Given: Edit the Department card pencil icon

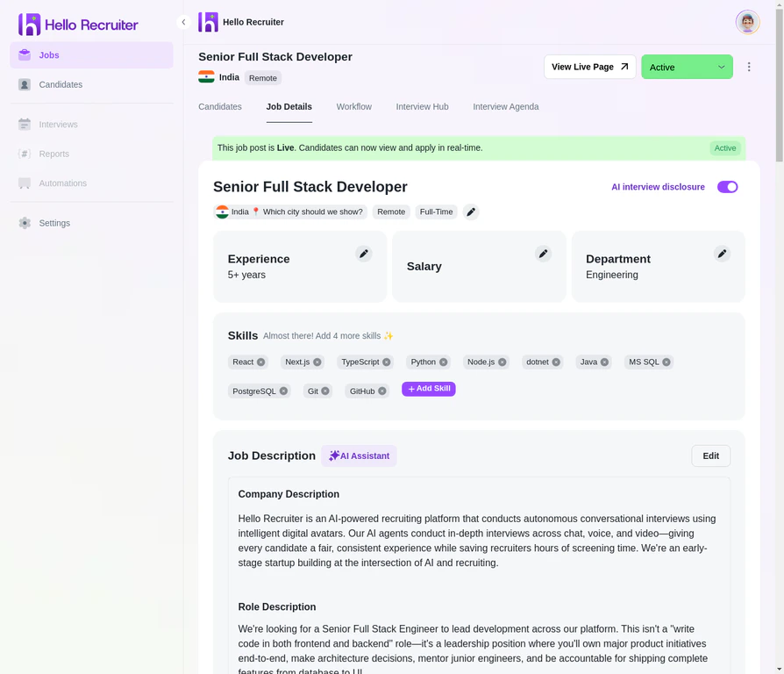Looking at the screenshot, I should click(722, 254).
